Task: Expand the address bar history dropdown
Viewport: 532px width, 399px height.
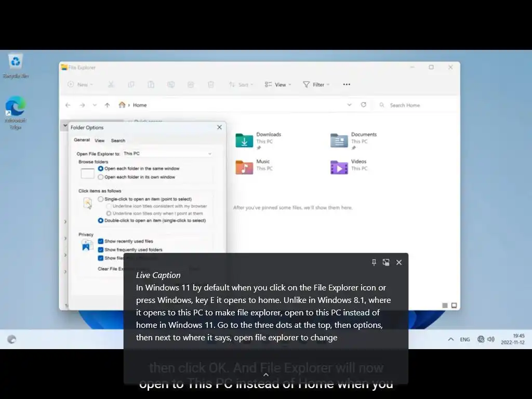Action: [349, 105]
